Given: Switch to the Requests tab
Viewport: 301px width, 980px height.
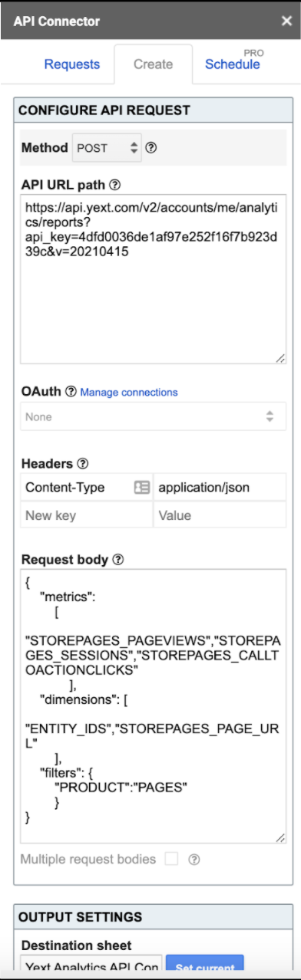Looking at the screenshot, I should [x=72, y=64].
